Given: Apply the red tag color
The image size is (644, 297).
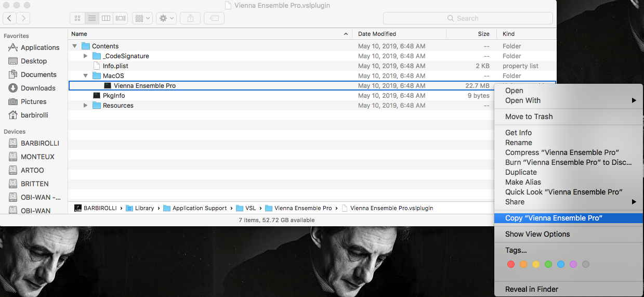Looking at the screenshot, I should tap(510, 264).
